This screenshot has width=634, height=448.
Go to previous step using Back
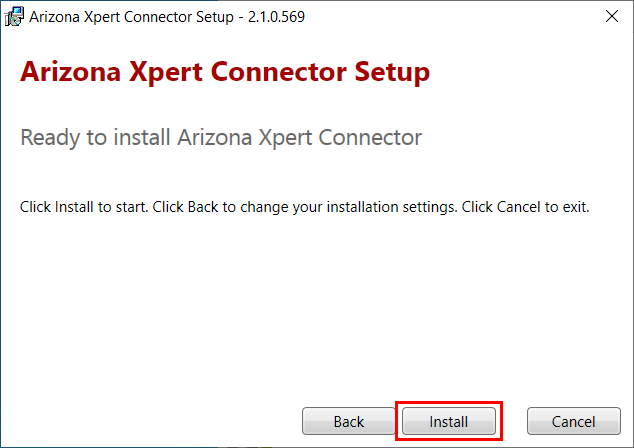coord(349,421)
